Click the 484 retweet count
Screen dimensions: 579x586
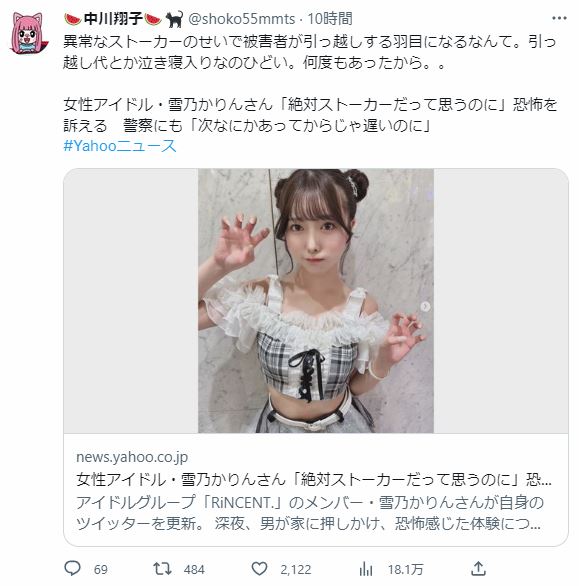194,570
